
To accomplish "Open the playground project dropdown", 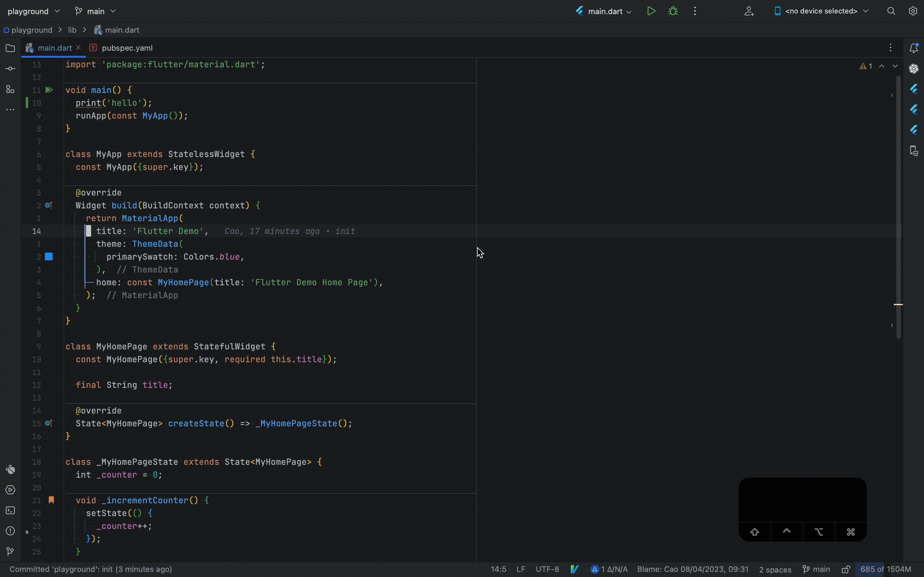I will coord(34,11).
